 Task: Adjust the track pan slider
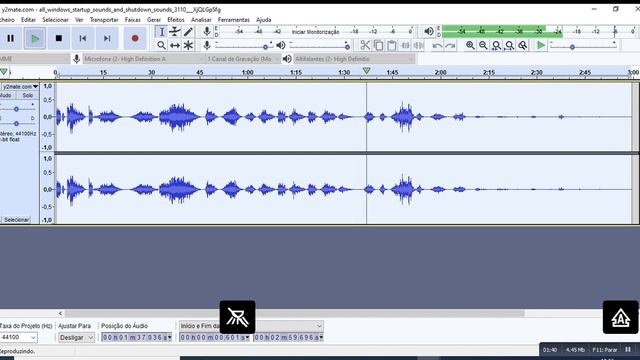16,123
